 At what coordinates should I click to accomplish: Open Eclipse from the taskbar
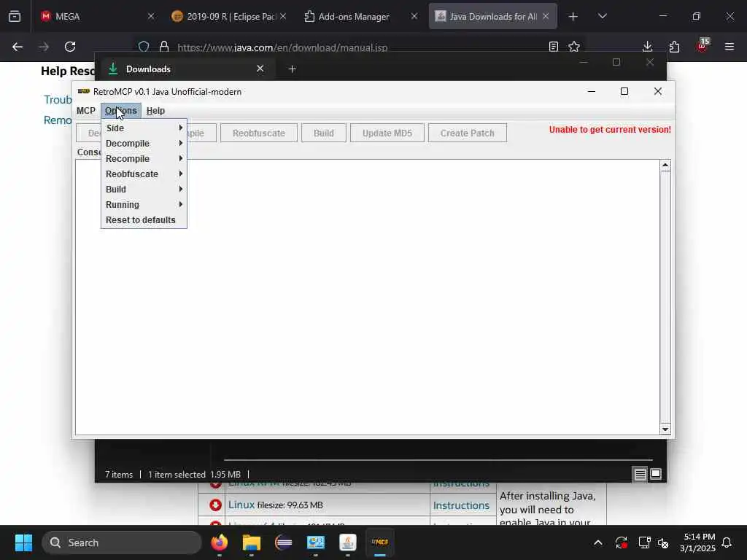pos(284,542)
